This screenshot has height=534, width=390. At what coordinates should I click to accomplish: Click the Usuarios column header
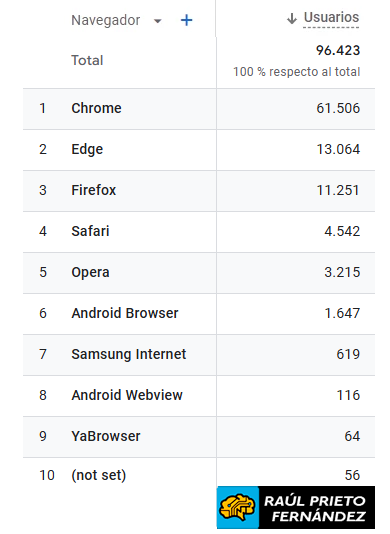click(x=331, y=18)
